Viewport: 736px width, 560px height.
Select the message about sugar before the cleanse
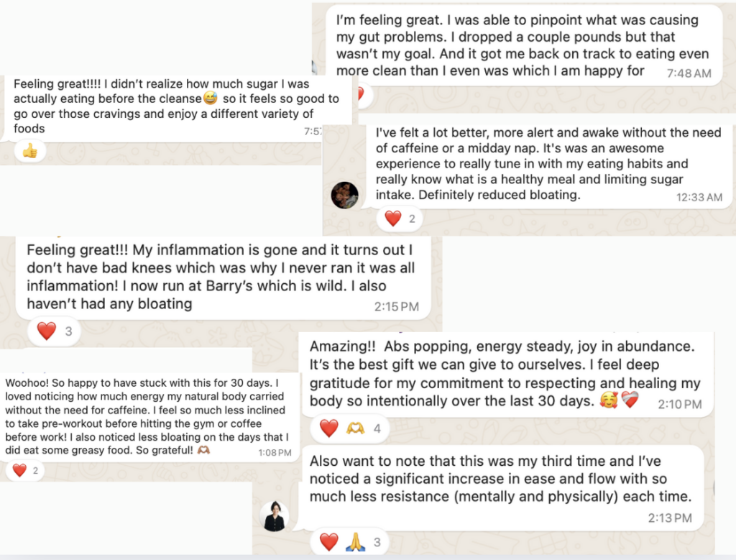point(172,106)
